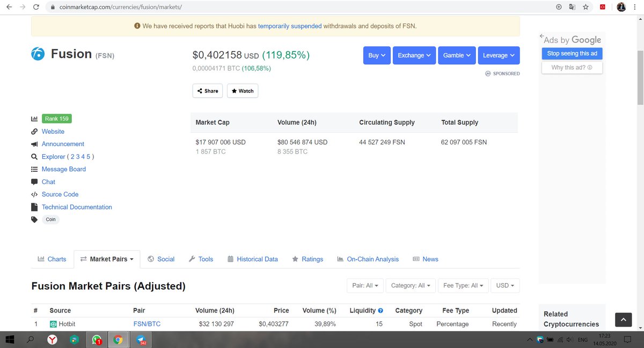644x348 pixels.
Task: Click the magnifier icon beside Explorer
Action: (34, 157)
